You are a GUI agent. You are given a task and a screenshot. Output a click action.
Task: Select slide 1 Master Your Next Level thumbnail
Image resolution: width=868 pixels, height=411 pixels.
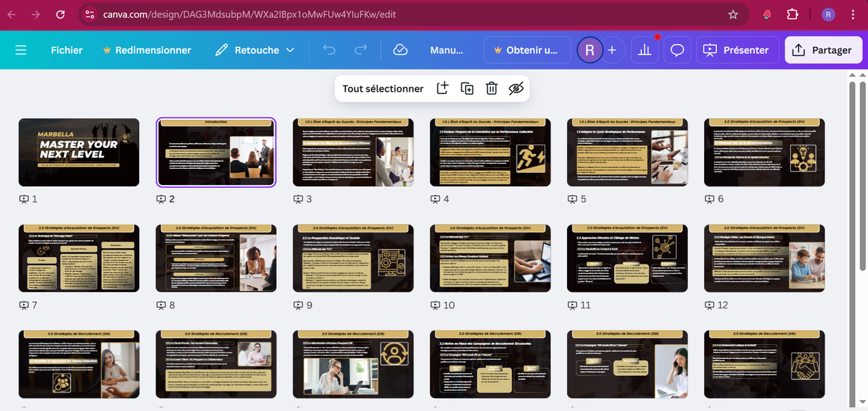click(x=79, y=152)
